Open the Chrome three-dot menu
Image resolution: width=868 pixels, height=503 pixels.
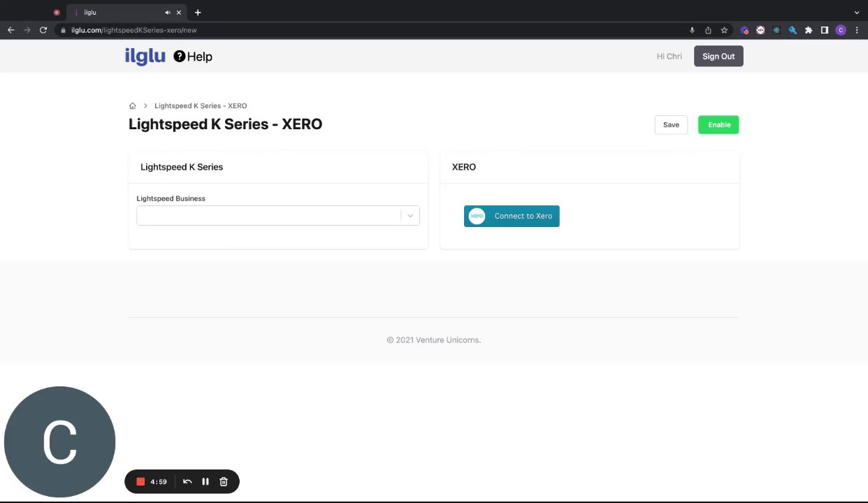coord(857,30)
